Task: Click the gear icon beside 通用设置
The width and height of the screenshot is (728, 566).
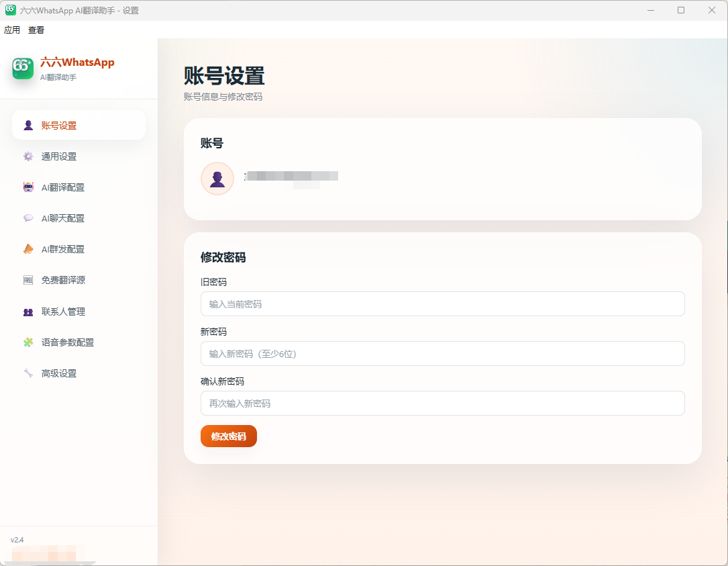Action: click(28, 156)
